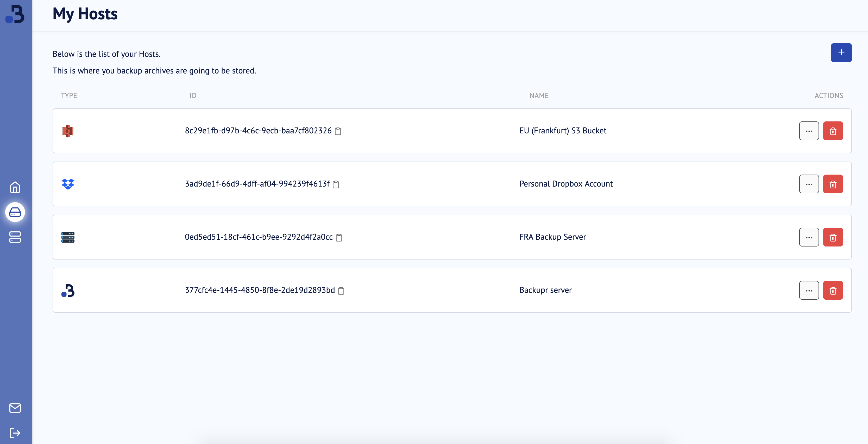This screenshot has width=868, height=444.
Task: Select ID 8c29e1fb-d97b-4c6c-9ecb-baa7cf802326
Action: pos(258,131)
